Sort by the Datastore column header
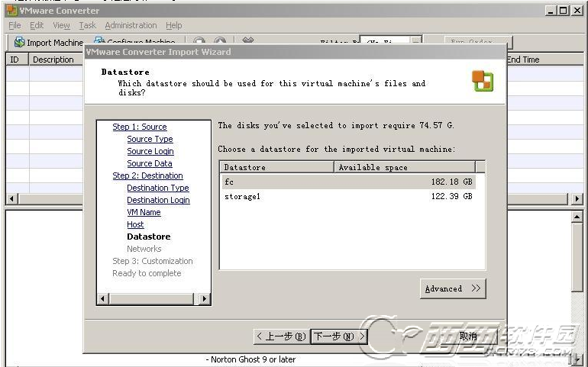This screenshot has width=588, height=367. click(276, 167)
